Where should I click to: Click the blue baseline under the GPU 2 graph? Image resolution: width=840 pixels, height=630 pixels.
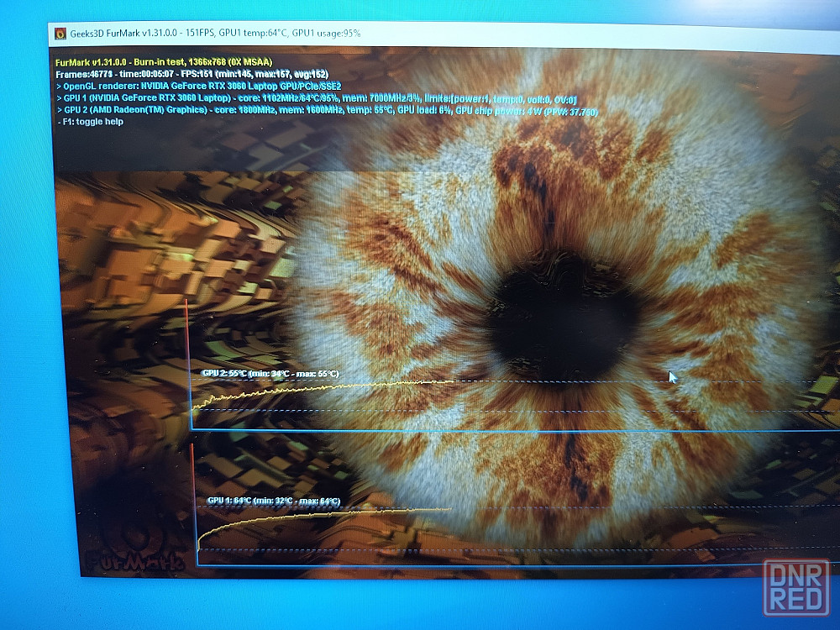504,431
